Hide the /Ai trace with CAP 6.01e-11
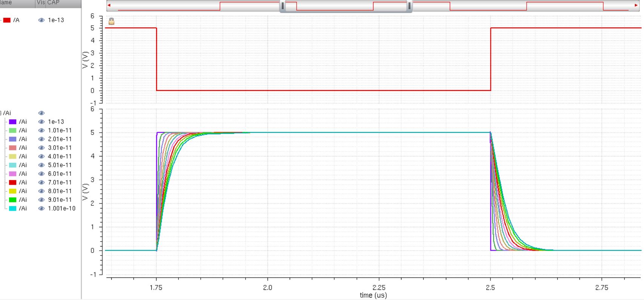This screenshot has height=300, width=644. point(41,174)
